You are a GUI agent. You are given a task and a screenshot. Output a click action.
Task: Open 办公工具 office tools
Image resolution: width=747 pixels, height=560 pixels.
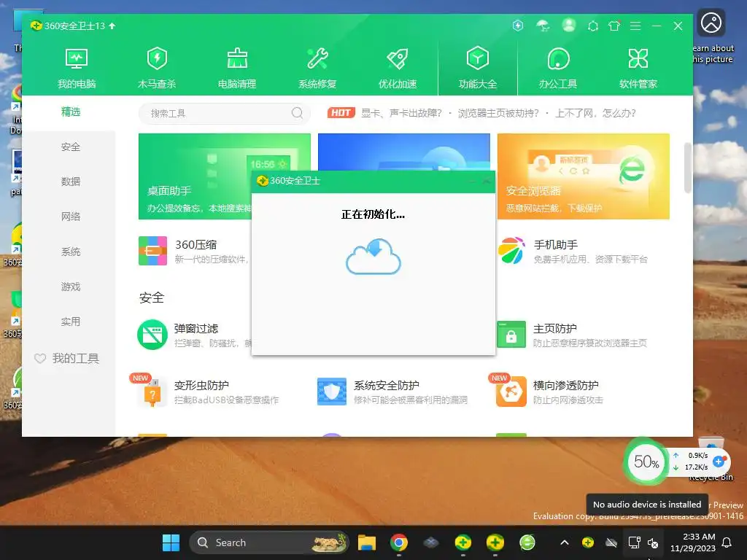click(x=558, y=69)
